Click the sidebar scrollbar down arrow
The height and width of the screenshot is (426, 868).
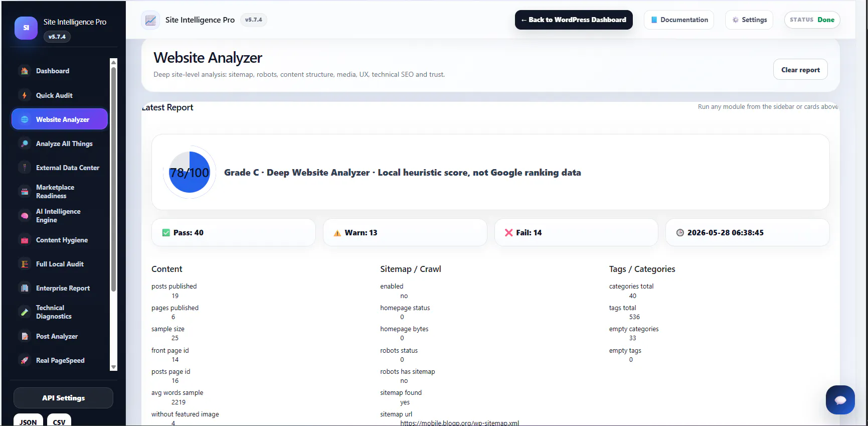113,367
